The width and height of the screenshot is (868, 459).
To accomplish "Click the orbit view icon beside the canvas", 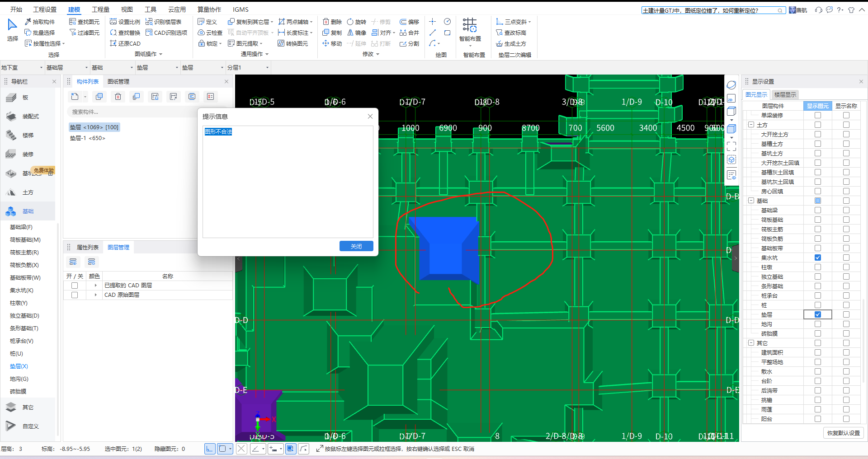I will [x=731, y=85].
